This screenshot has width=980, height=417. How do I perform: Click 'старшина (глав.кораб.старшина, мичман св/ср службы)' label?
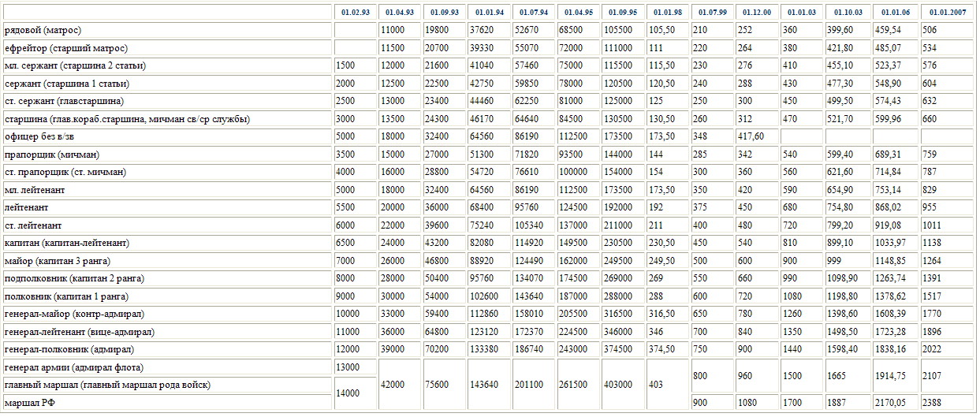127,119
